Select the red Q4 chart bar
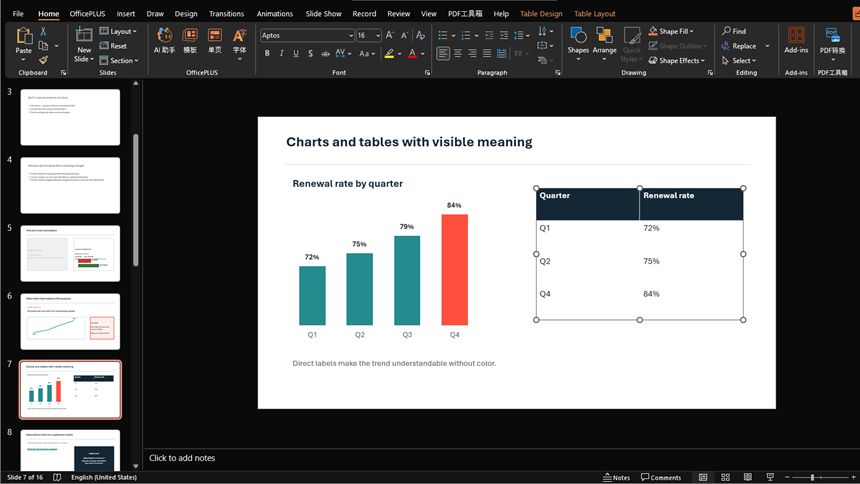Image resolution: width=860 pixels, height=484 pixels. pos(455,269)
